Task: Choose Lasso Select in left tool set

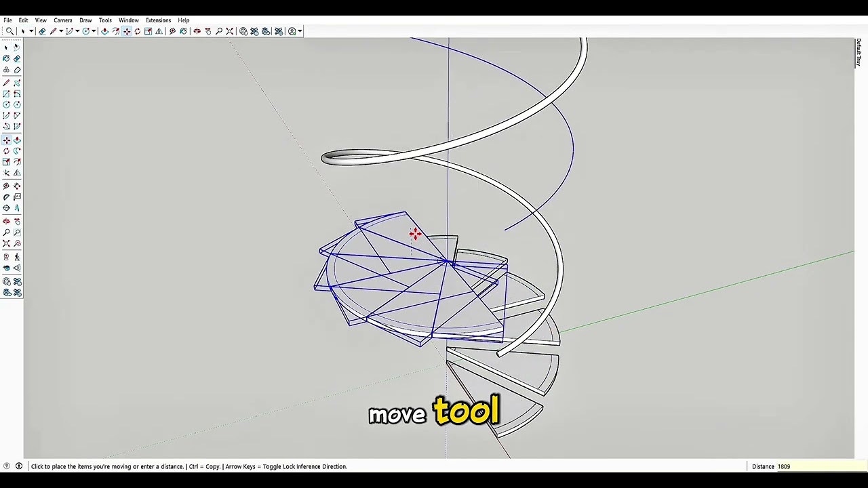Action: click(x=17, y=47)
